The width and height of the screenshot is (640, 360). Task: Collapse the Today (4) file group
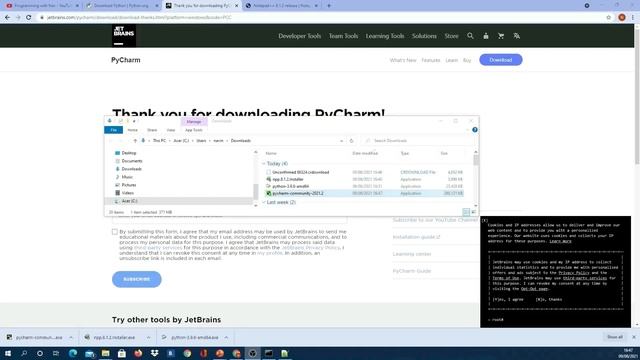point(264,164)
